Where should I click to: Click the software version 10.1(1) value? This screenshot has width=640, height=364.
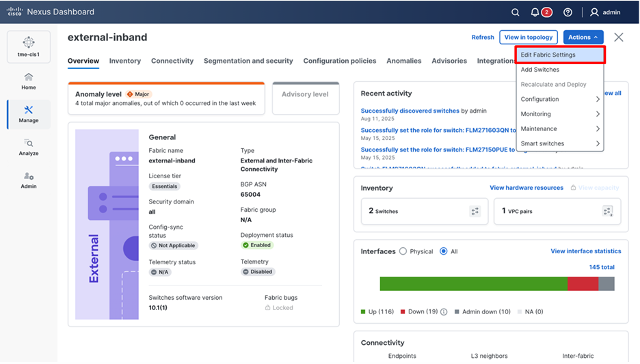pos(157,308)
